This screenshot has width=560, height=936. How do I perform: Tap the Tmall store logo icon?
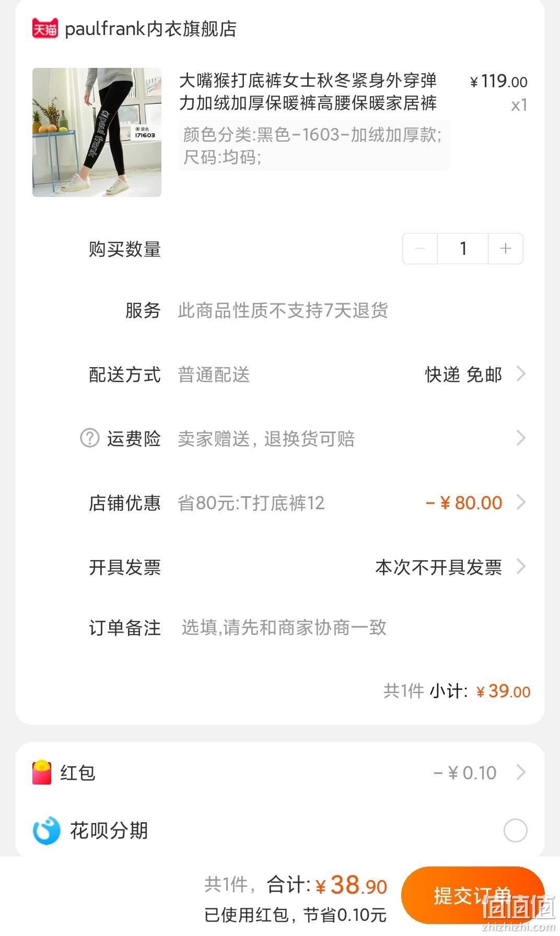coord(45,29)
